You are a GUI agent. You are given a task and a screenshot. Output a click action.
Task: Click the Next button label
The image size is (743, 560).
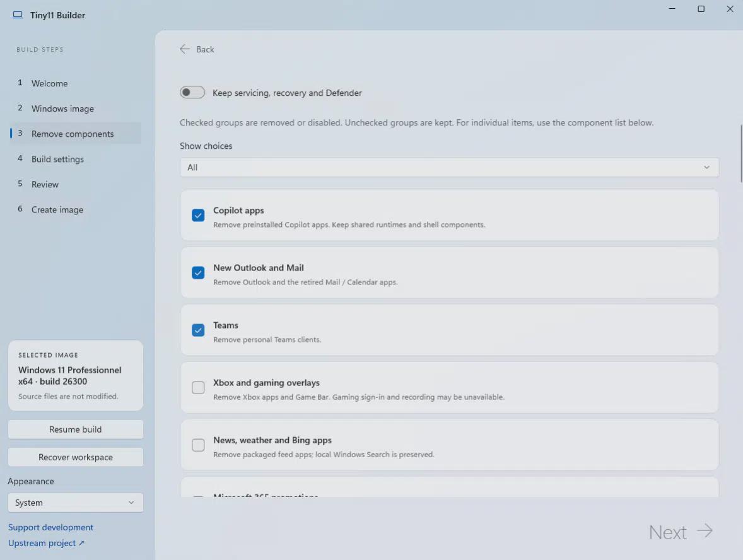tap(668, 532)
